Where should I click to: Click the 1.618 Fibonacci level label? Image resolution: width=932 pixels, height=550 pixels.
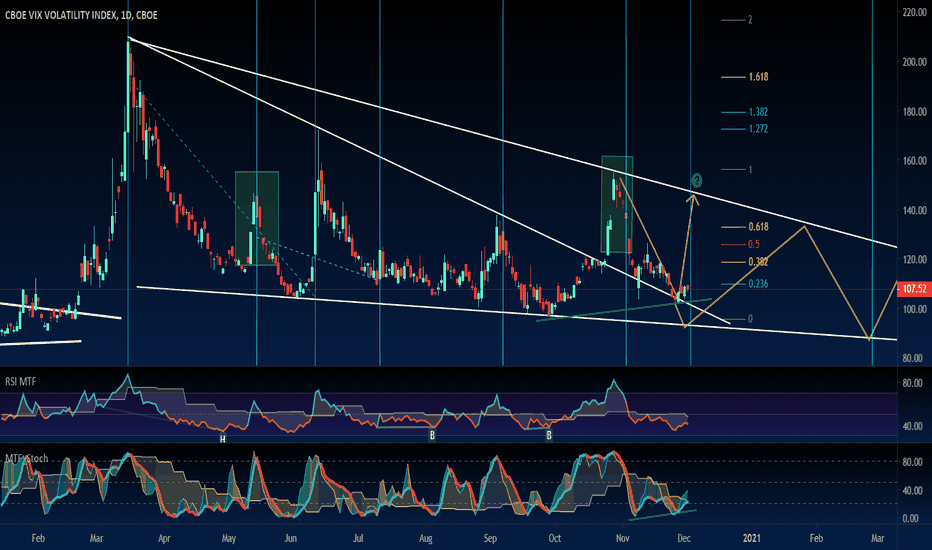pyautogui.click(x=758, y=77)
